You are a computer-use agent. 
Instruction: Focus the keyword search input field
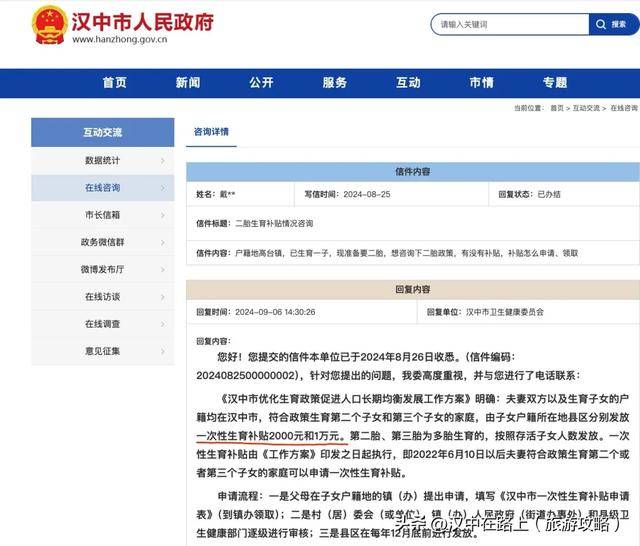[x=510, y=24]
